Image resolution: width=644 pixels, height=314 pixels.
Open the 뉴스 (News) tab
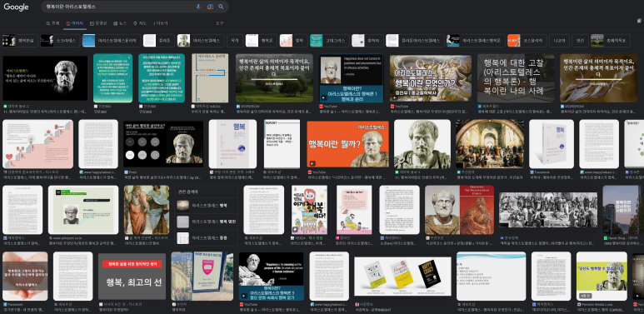pyautogui.click(x=120, y=23)
